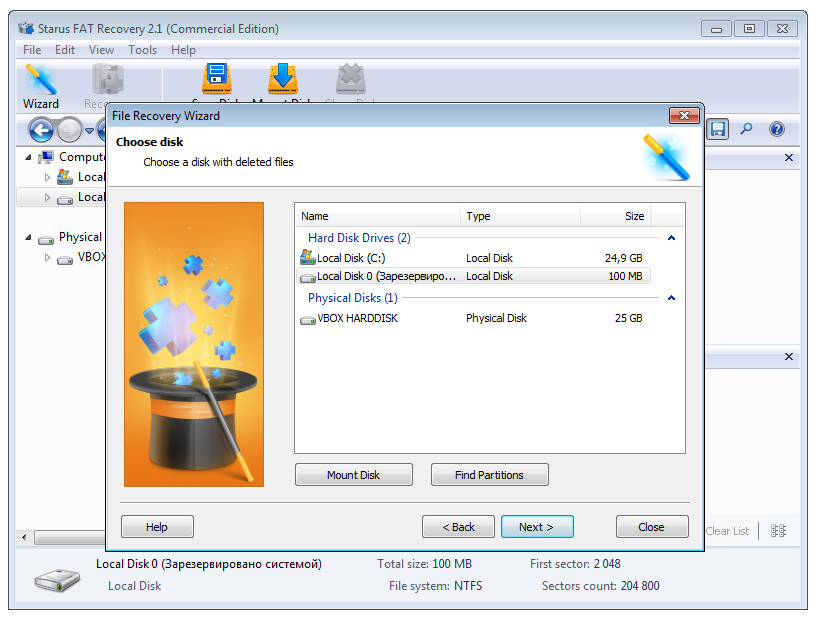Click the view options icon beside Clear List

(x=778, y=531)
